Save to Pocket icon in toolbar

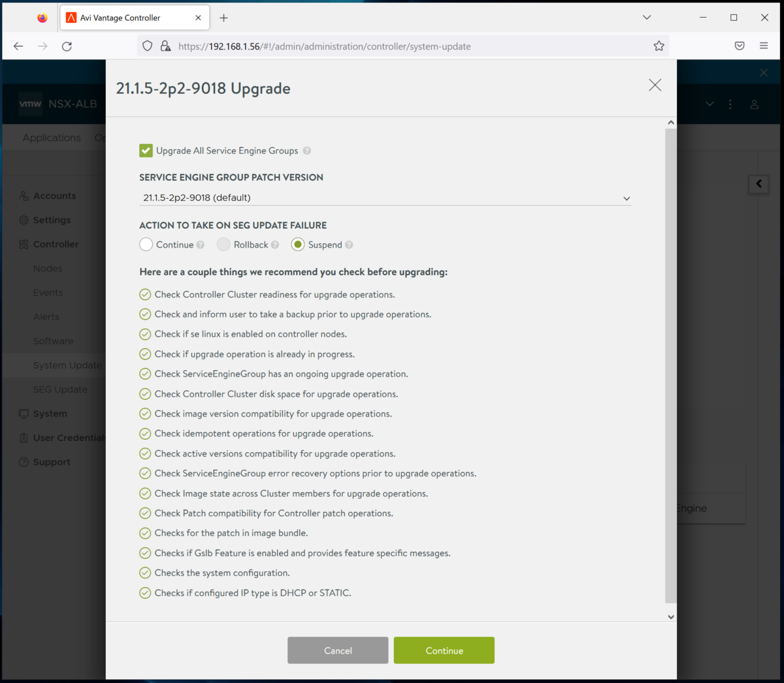coord(740,46)
